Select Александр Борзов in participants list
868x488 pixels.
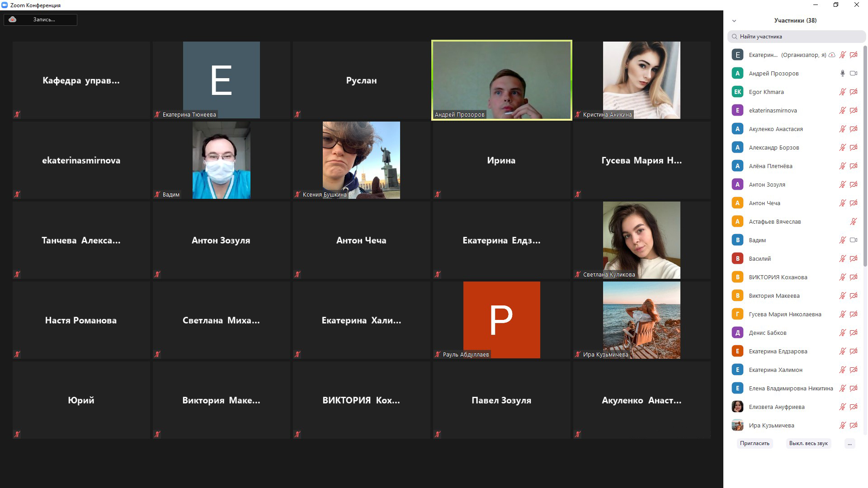click(x=794, y=147)
